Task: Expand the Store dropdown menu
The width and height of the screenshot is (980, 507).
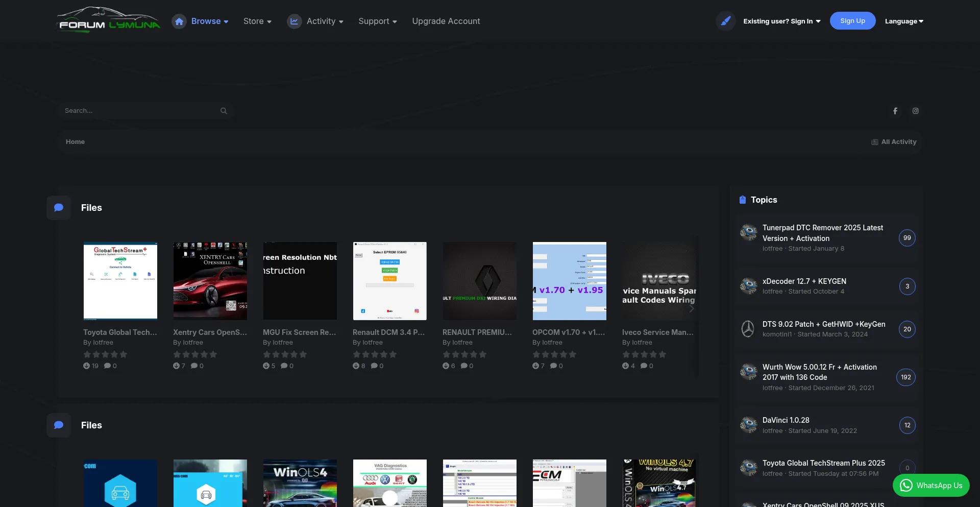Action: tap(257, 21)
